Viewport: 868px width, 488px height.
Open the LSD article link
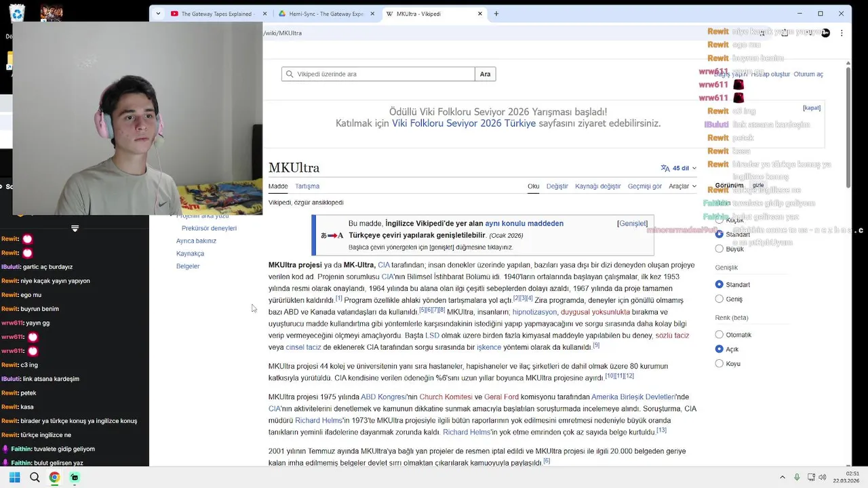coord(432,335)
